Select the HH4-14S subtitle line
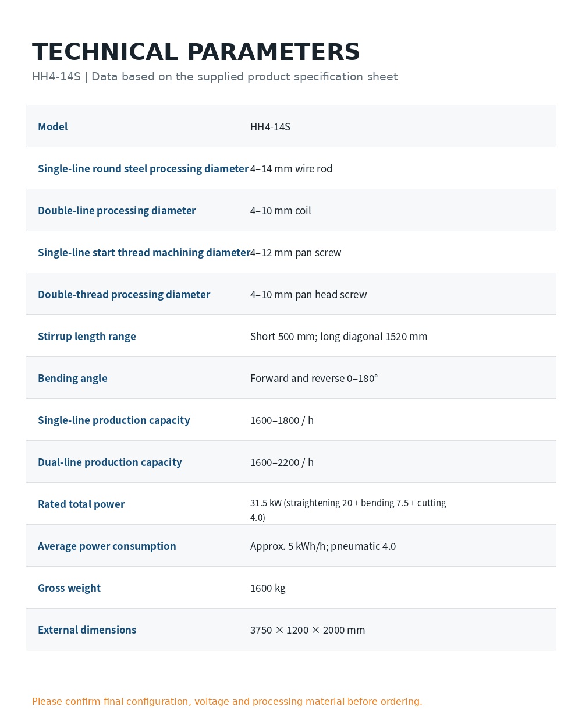The width and height of the screenshot is (582, 728). (215, 77)
